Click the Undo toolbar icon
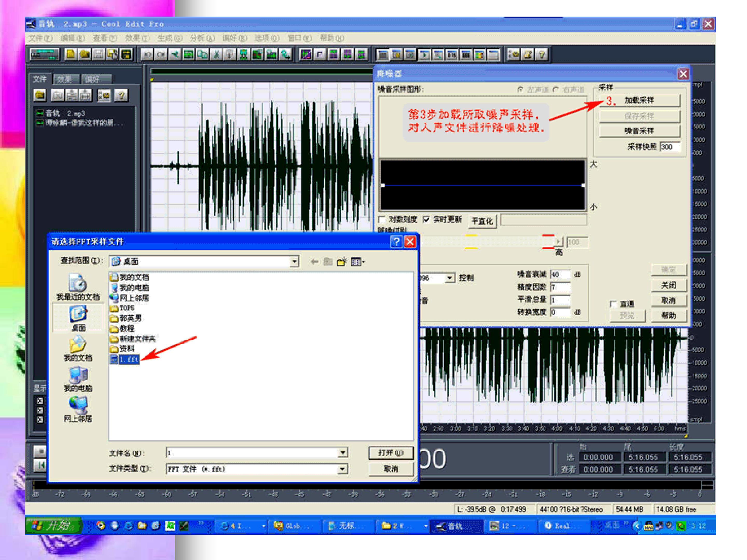 147,54
